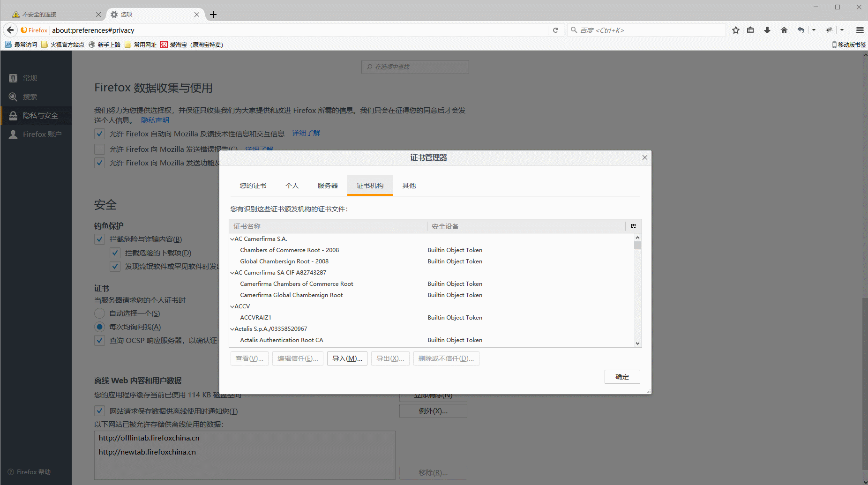
Task: Switch to the 服务器 tab
Action: tap(328, 186)
